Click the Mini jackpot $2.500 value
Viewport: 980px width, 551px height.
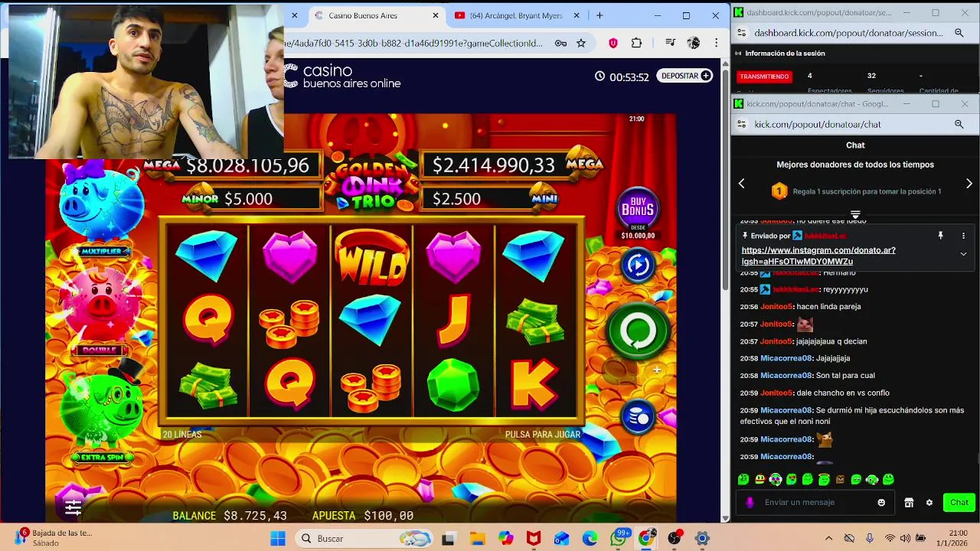point(456,199)
